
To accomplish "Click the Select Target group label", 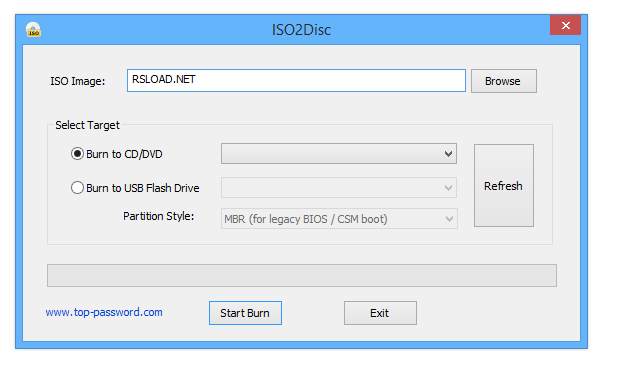I will tap(87, 125).
